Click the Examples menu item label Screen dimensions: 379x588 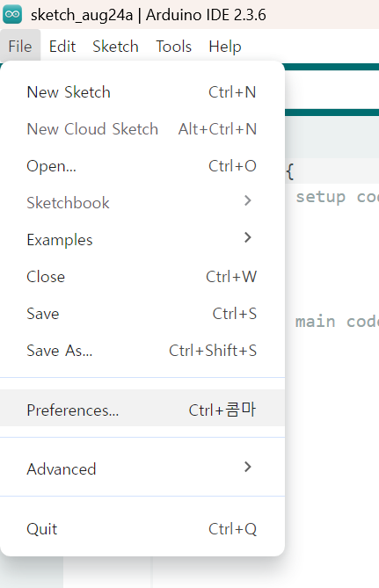[x=60, y=240]
